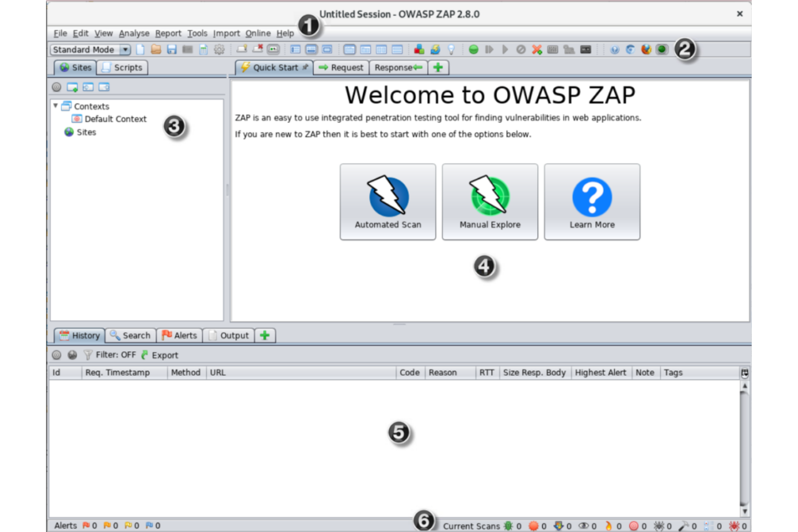Viewport: 798px width, 532px height.
Task: Open the View menu
Action: (x=104, y=33)
